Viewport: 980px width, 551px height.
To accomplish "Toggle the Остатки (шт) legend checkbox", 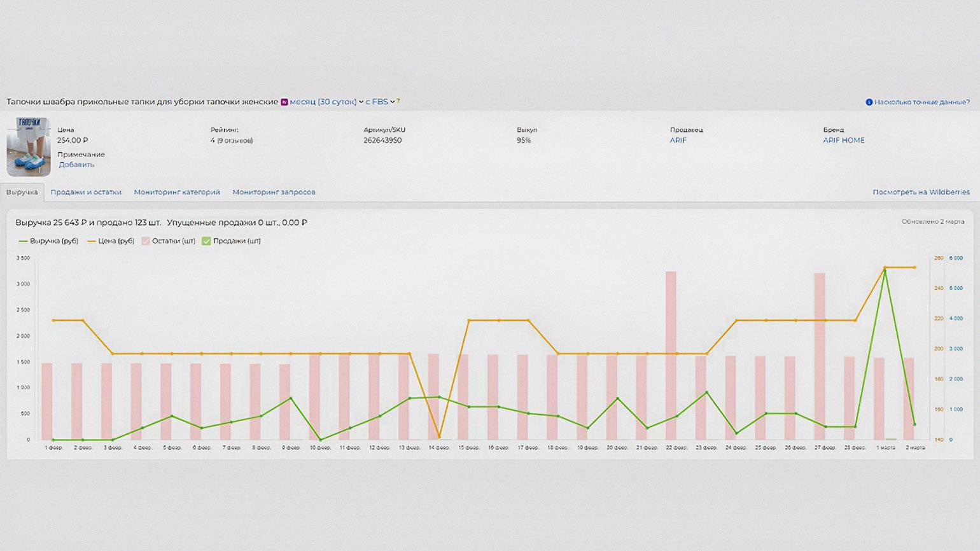I will 146,241.
